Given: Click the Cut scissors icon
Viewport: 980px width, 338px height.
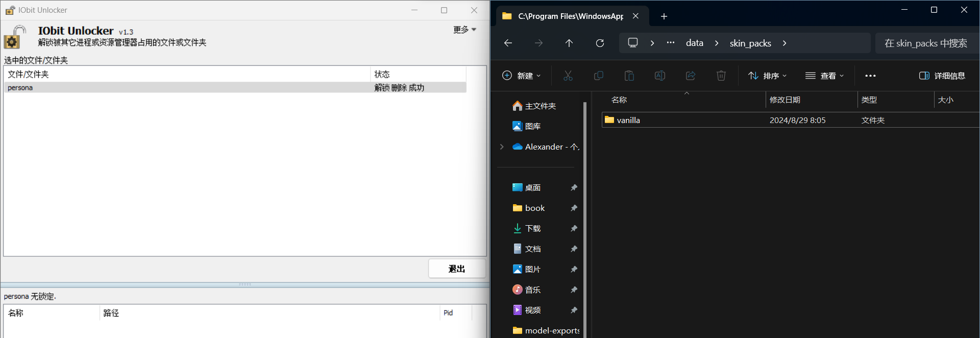Looking at the screenshot, I should pos(568,76).
